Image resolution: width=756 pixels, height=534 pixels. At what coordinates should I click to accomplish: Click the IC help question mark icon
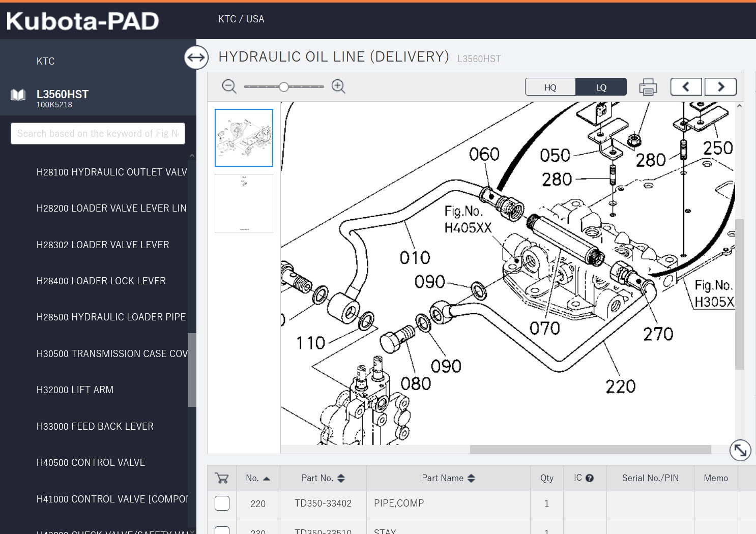[590, 478]
